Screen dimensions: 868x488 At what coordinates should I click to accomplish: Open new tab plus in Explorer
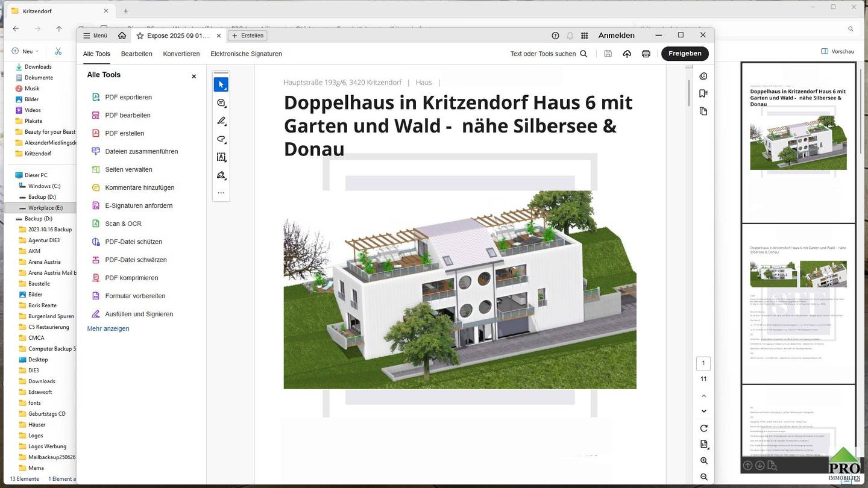pyautogui.click(x=126, y=11)
